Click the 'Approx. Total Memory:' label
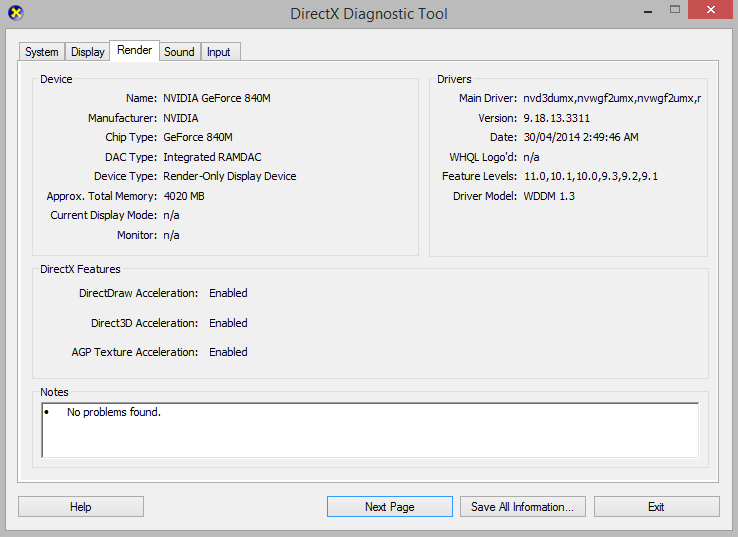The image size is (738, 537). tap(102, 196)
